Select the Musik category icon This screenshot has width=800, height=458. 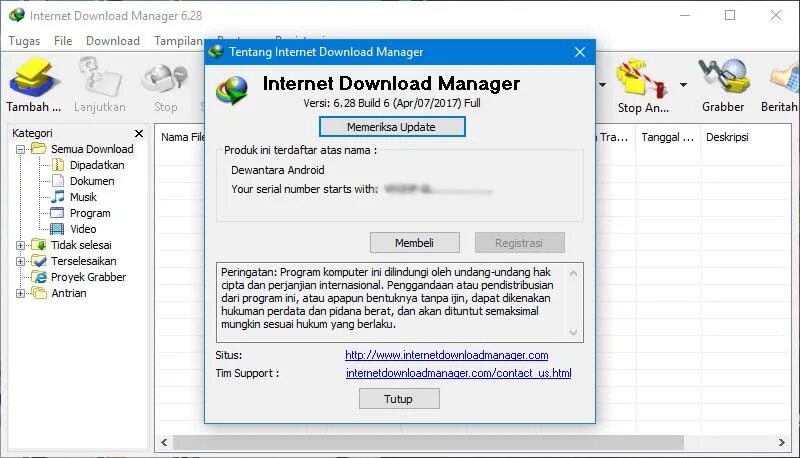58,196
